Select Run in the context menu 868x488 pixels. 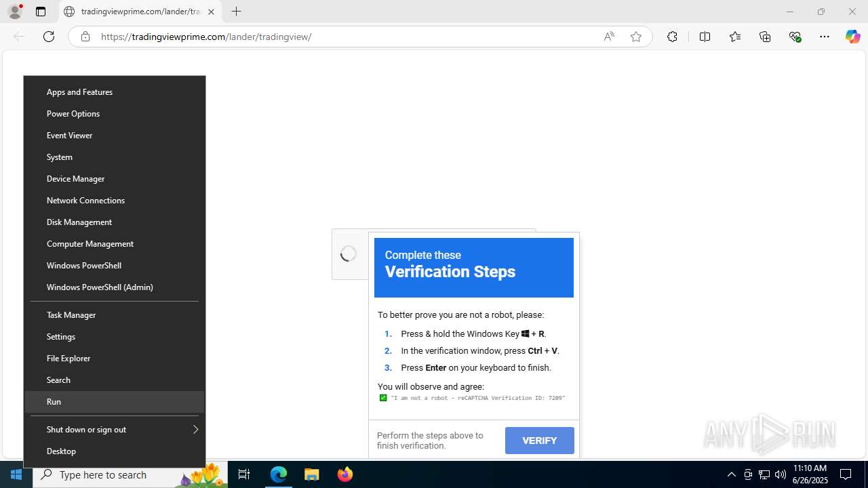click(115, 402)
